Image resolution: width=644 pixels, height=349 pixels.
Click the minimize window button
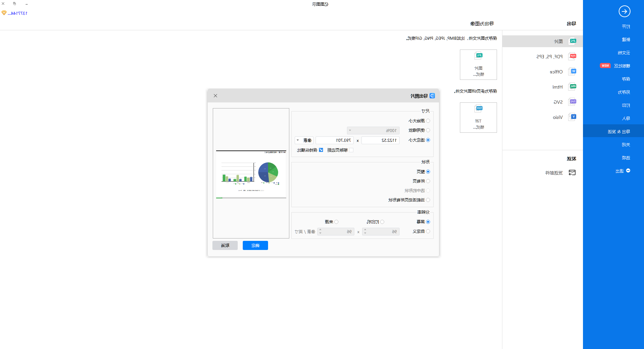pos(27,4)
